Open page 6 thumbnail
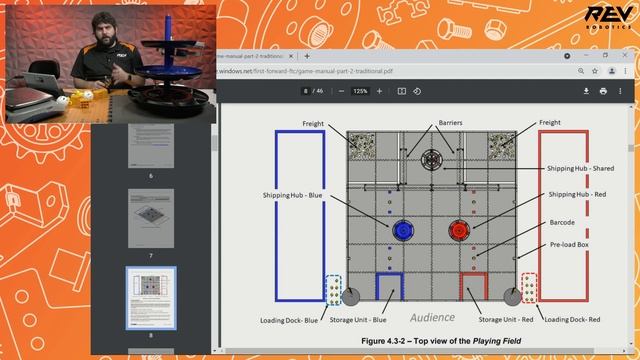 [x=151, y=146]
